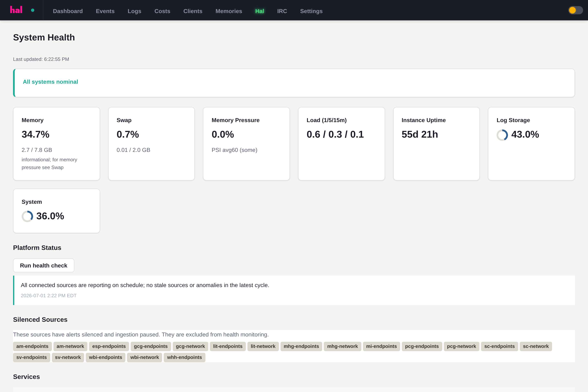View the Costs page
Viewport: 588px width, 392px height.
(x=162, y=11)
